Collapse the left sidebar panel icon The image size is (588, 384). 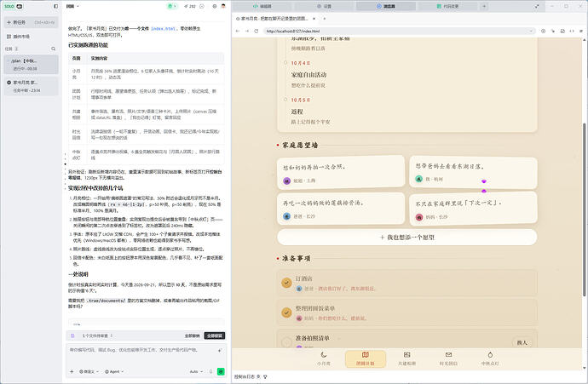[56, 6]
